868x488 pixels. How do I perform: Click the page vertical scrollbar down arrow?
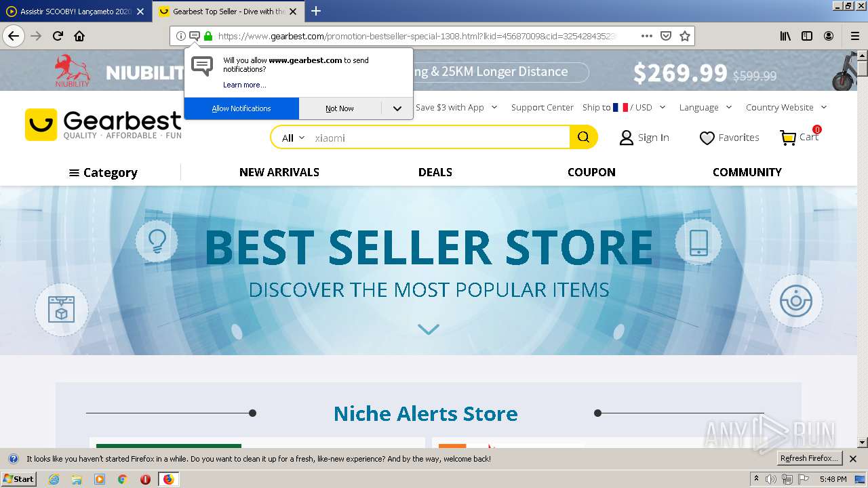(863, 443)
